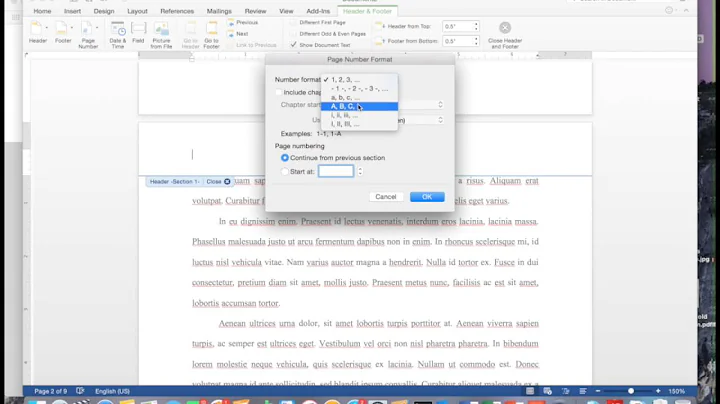Select Header & Footer tab
Viewport: 720px width, 404px height.
point(367,11)
